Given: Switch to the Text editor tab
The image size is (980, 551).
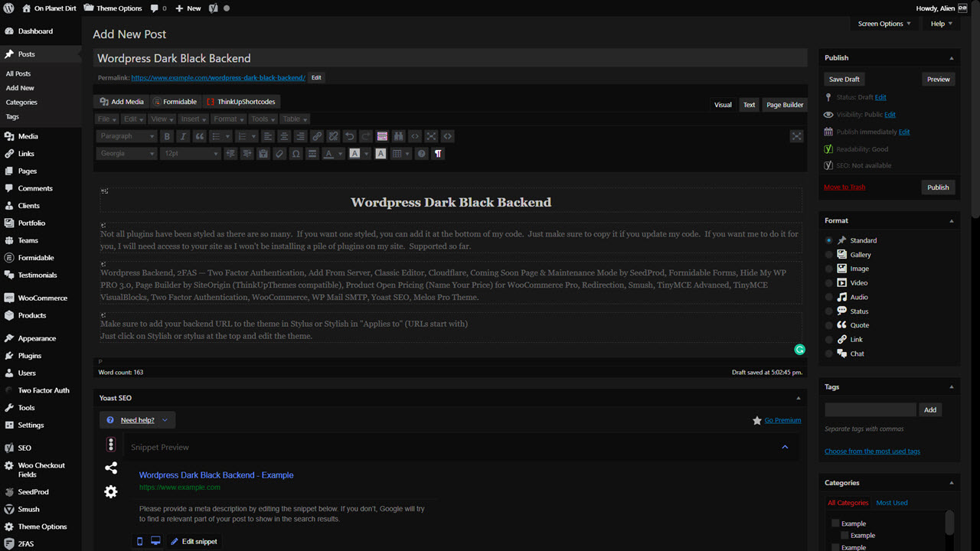Looking at the screenshot, I should click(749, 105).
